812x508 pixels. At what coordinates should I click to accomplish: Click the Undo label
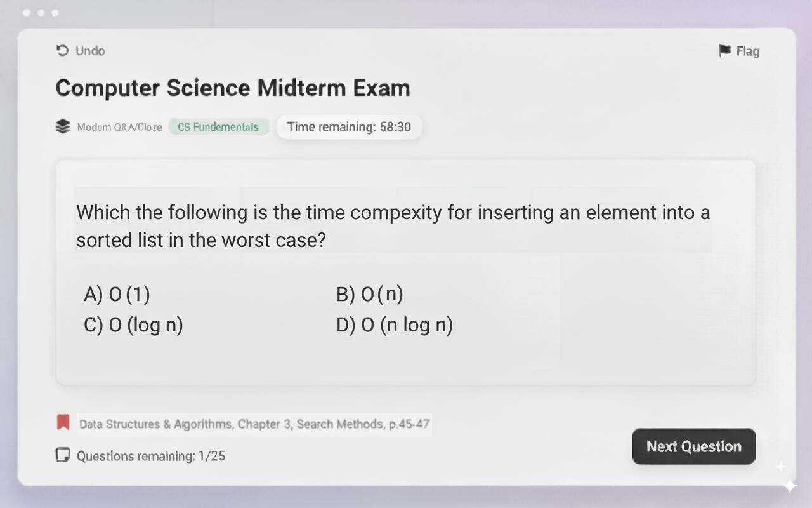click(90, 51)
